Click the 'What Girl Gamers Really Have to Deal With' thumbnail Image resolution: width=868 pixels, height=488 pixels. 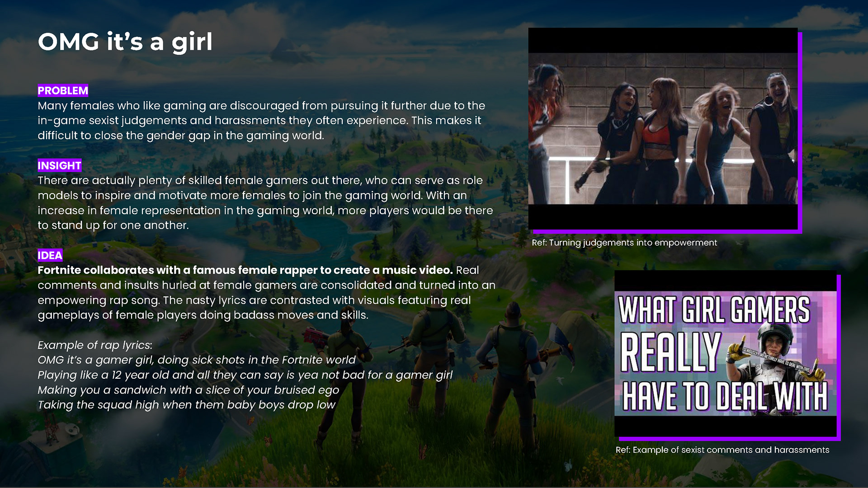click(x=726, y=354)
